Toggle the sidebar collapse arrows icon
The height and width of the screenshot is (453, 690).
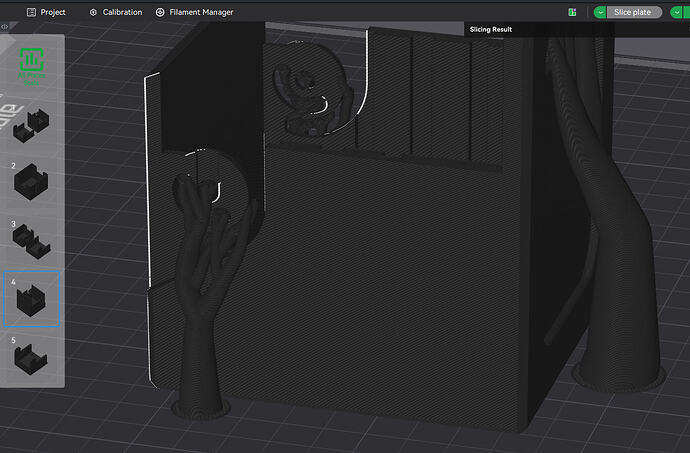tap(4, 26)
